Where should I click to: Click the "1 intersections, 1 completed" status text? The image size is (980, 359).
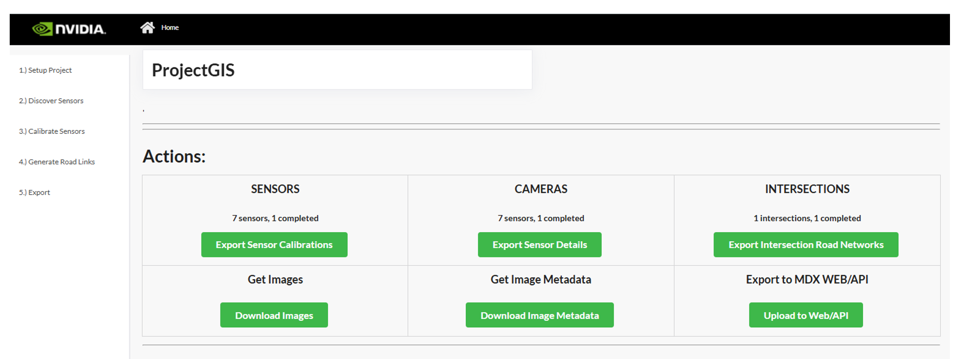807,218
